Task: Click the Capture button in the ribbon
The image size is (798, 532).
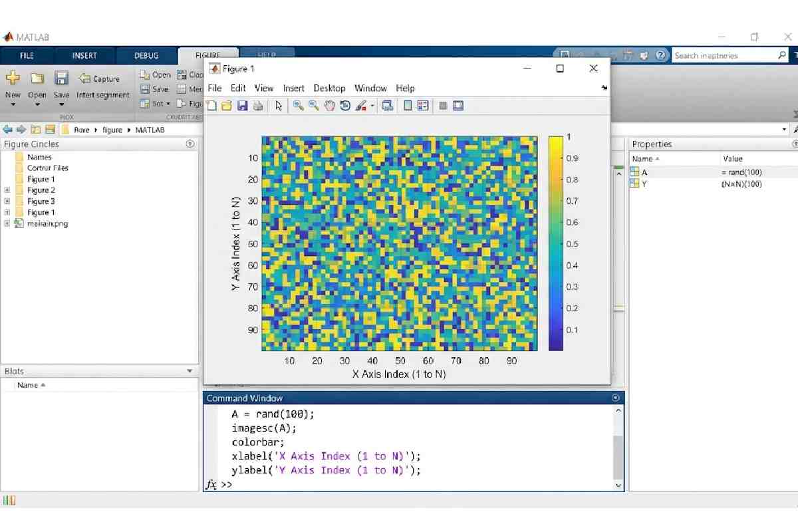Action: 99,78
